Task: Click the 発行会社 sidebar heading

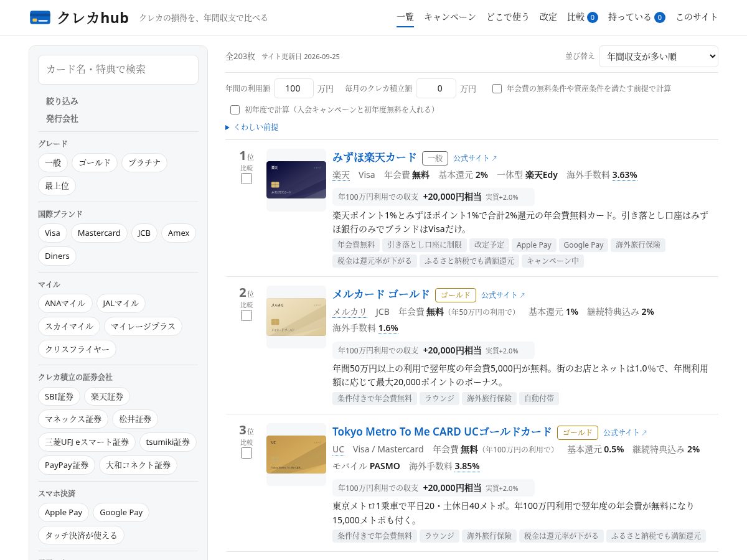Action: [62, 118]
